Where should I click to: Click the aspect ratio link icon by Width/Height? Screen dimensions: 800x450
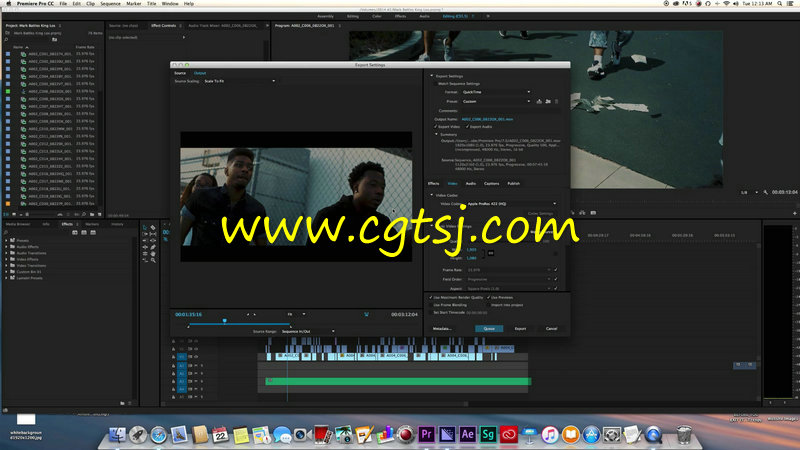[x=491, y=253]
